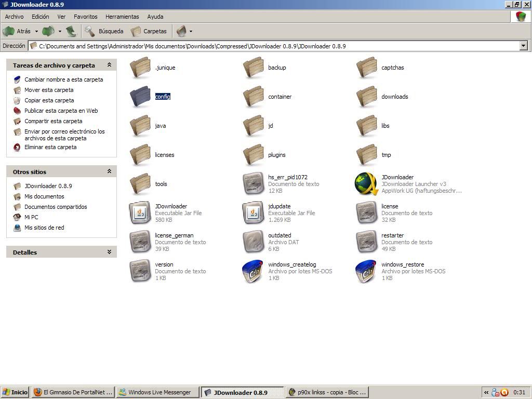Go to Documentos compartidos link
This screenshot has width=532, height=399.
point(56,207)
